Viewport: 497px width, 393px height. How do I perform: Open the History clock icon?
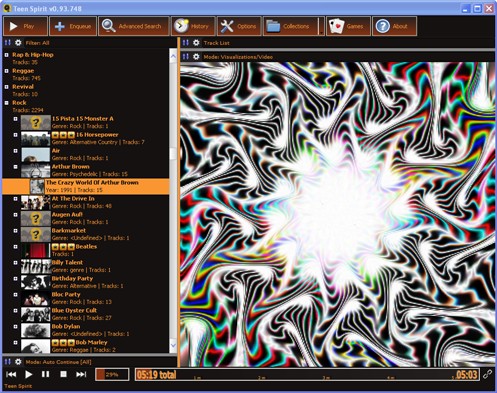(181, 26)
